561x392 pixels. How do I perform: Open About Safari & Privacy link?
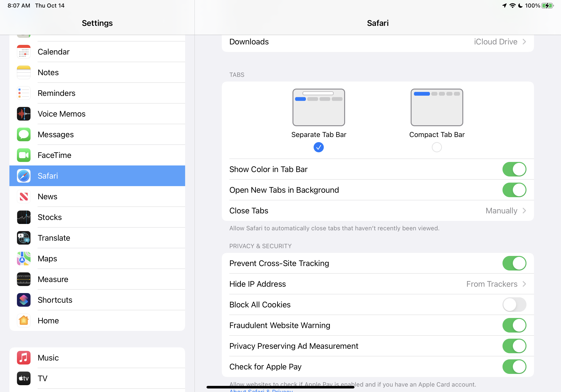261,391
